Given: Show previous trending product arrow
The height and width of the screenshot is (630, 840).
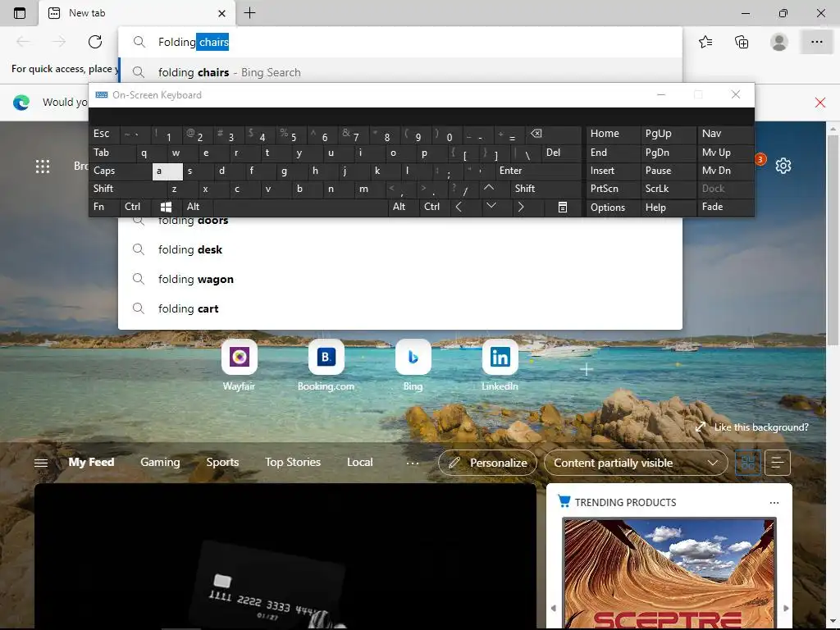Looking at the screenshot, I should click(x=554, y=608).
